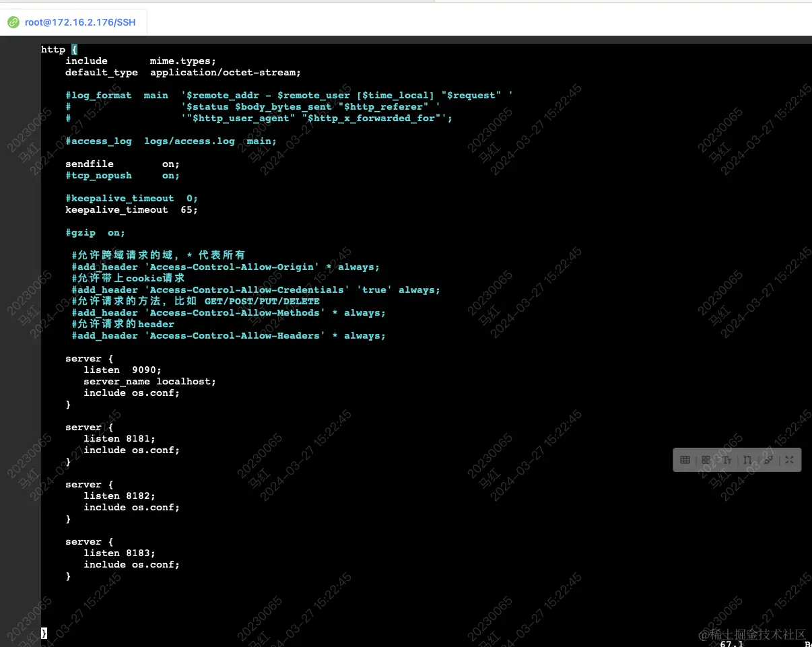Click the fullscreen arrows icon in floating toolbar

789,460
